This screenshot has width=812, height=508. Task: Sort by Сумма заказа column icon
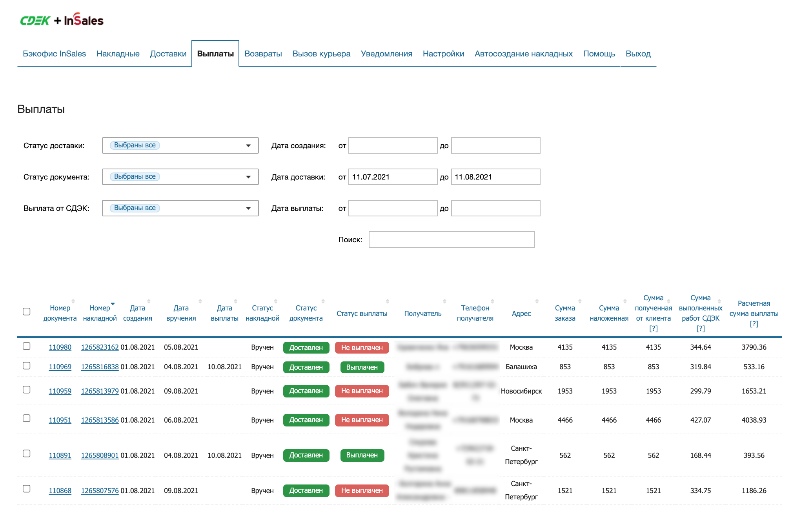(580, 301)
